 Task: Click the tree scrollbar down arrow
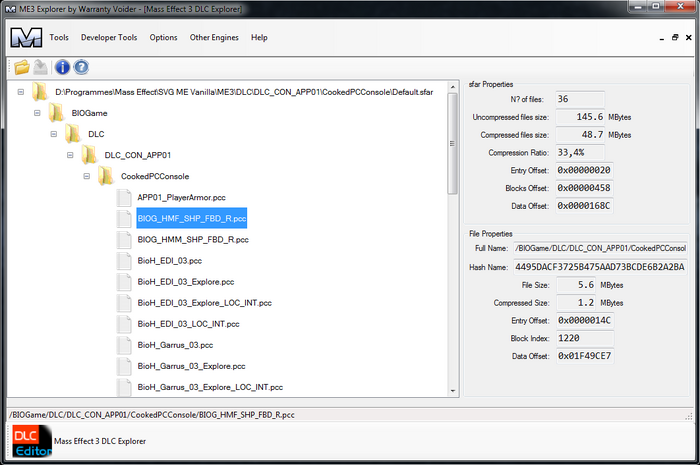453,391
